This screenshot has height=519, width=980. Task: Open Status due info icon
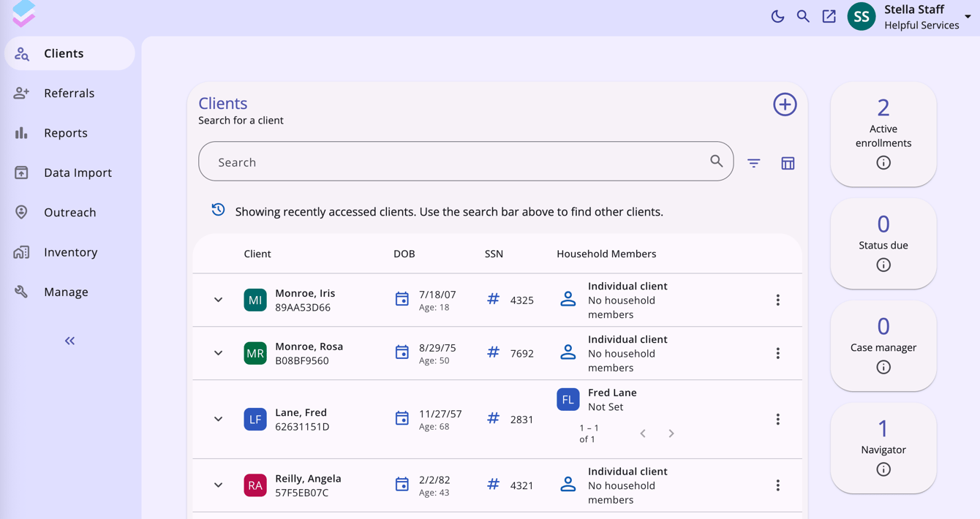tap(883, 265)
